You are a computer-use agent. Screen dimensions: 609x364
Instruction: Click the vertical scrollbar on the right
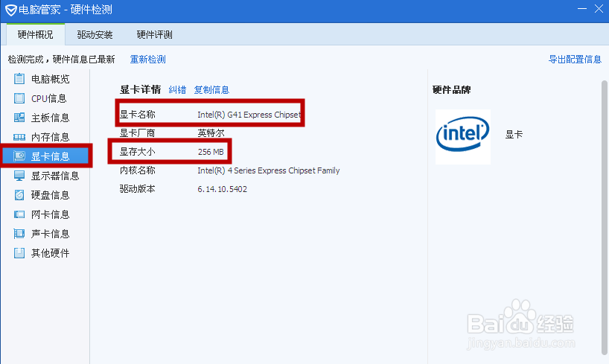[x=605, y=217]
